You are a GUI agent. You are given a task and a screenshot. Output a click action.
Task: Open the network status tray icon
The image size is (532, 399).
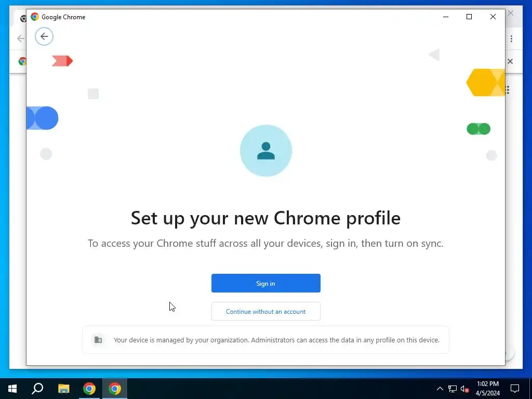click(x=453, y=389)
